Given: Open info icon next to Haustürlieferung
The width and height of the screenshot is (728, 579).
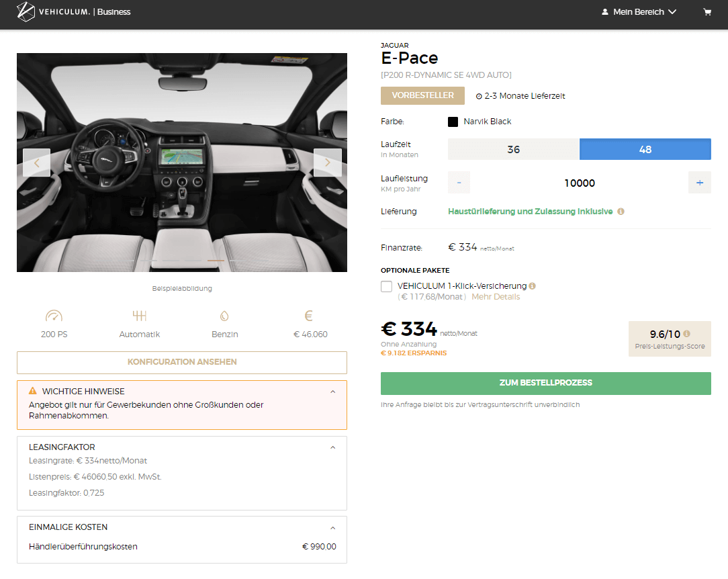Looking at the screenshot, I should coord(621,212).
